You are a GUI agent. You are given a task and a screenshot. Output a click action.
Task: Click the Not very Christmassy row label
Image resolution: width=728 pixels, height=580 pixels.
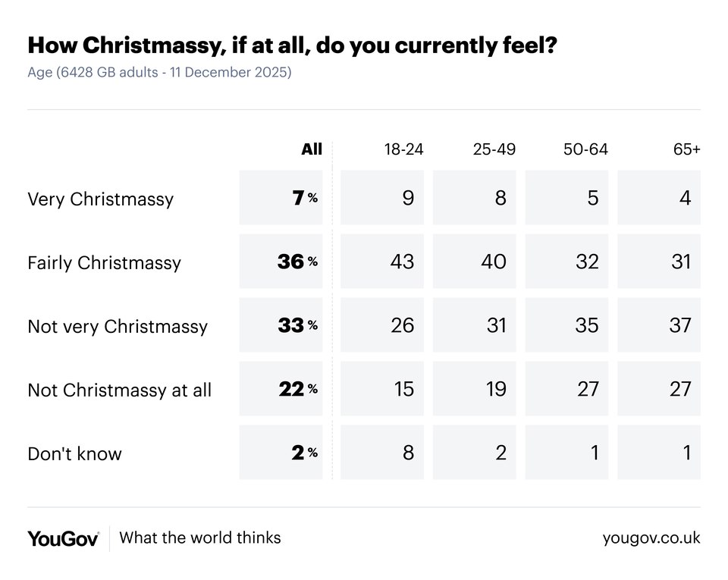(x=118, y=326)
